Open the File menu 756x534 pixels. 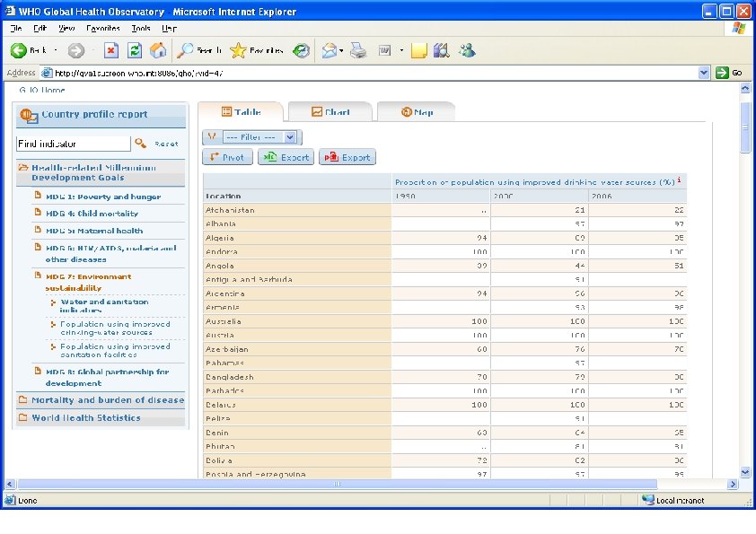pyautogui.click(x=16, y=28)
